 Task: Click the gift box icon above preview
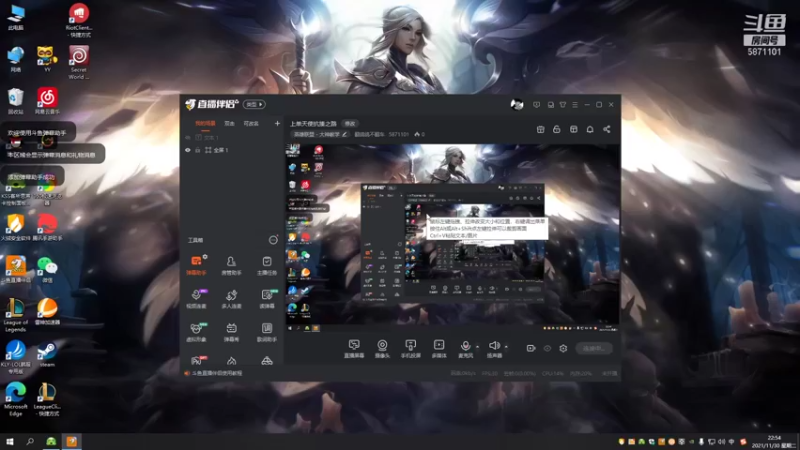coord(540,130)
